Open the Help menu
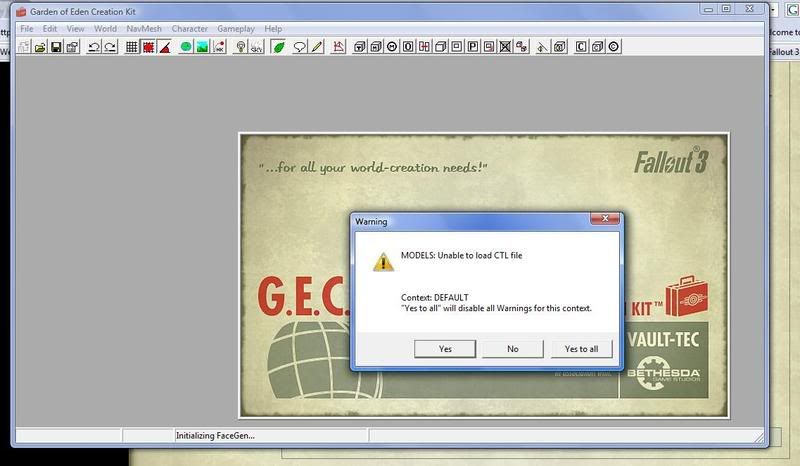 coord(273,29)
